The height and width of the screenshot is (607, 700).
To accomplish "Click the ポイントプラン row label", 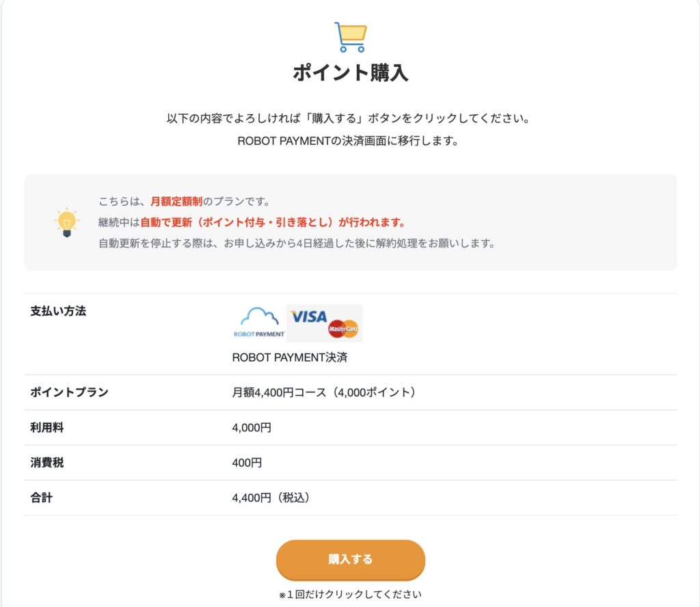I will pos(69,392).
